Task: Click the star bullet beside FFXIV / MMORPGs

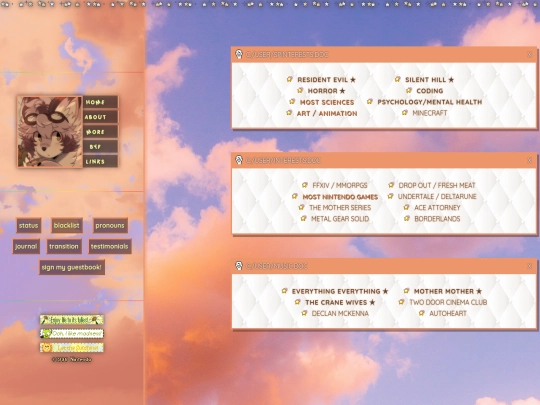Action: 304,185
